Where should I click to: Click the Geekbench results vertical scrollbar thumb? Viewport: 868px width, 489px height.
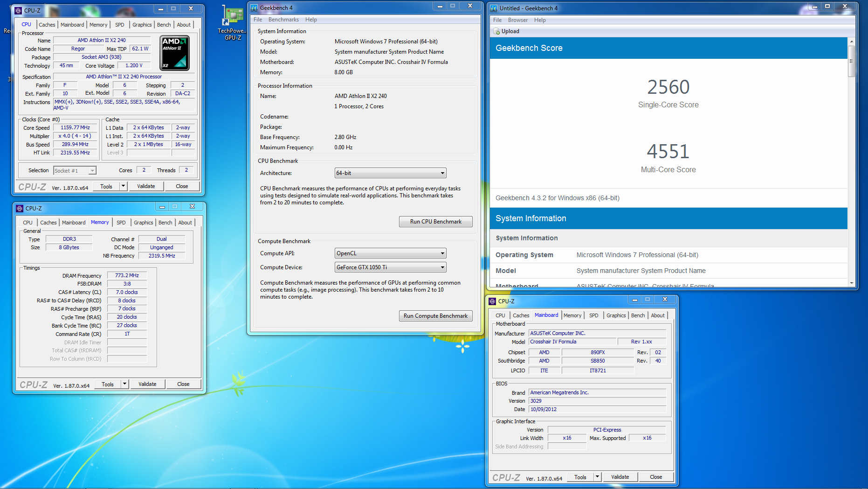point(851,61)
